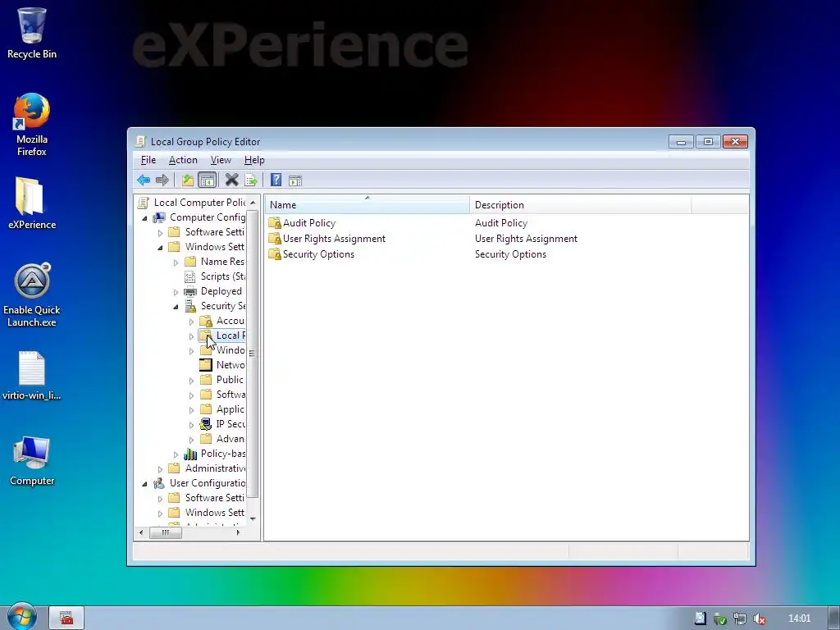Expand the Account Policies node
This screenshot has width=840, height=630.
tap(191, 322)
